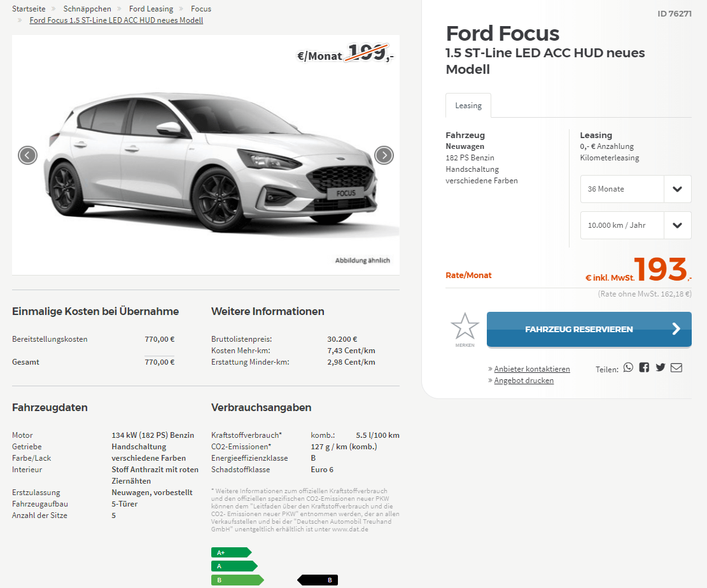
Task: Click the Schadstoffklasse label
Action: [x=241, y=470]
